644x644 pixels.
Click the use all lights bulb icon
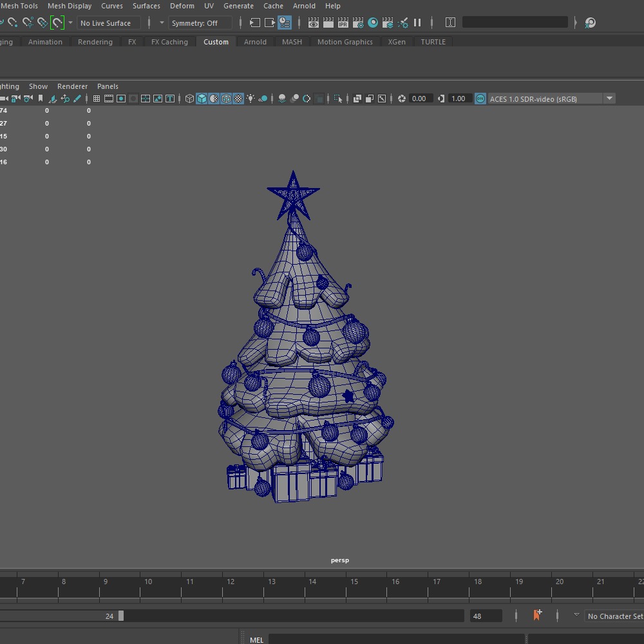[x=251, y=99]
